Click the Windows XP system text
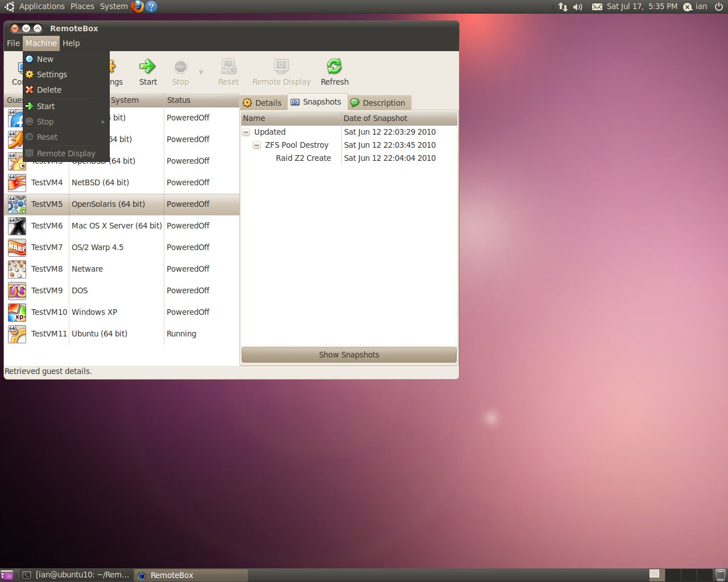 94,312
